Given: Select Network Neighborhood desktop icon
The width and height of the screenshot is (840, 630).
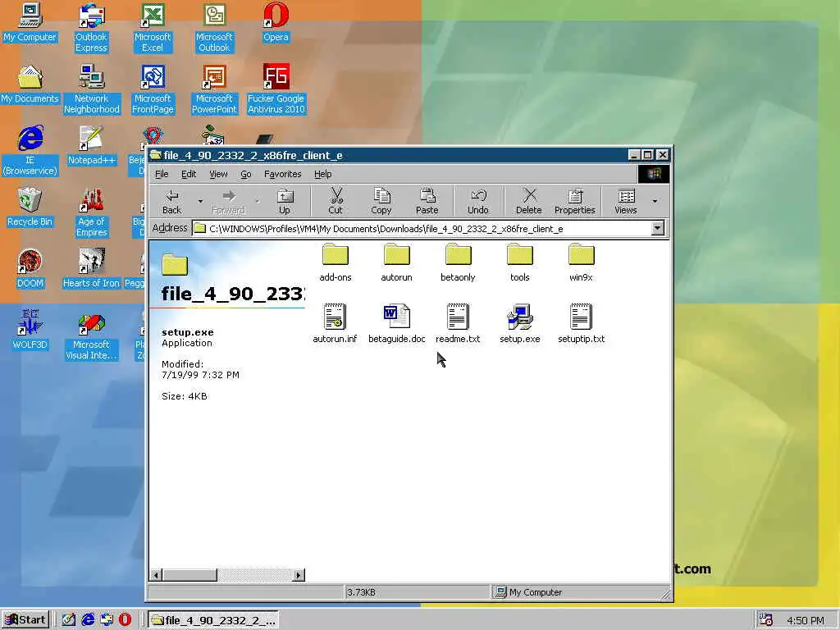Looking at the screenshot, I should [92, 89].
